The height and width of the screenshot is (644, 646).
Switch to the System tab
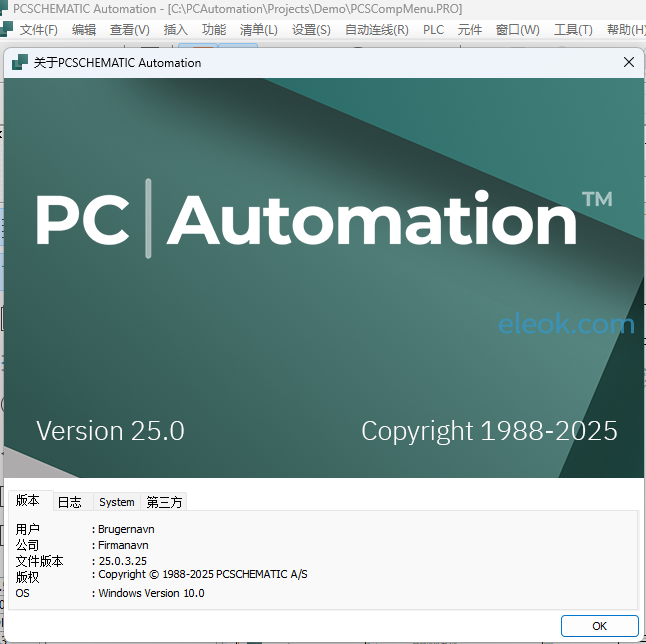[117, 502]
